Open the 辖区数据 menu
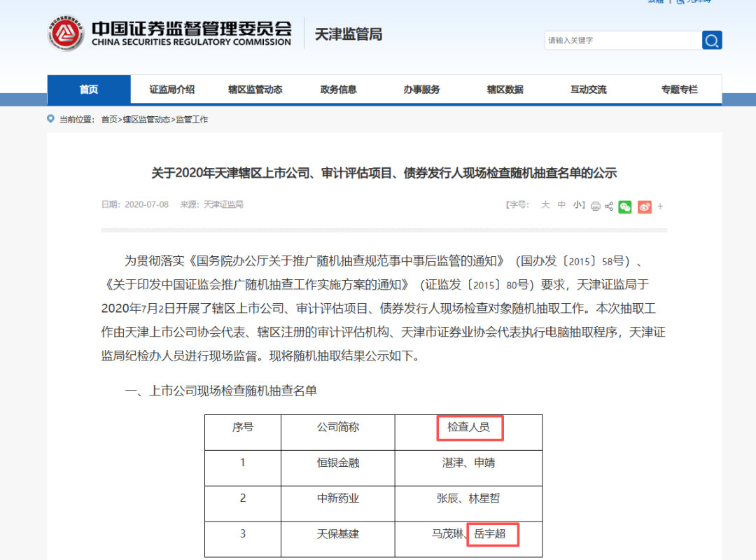 505,89
